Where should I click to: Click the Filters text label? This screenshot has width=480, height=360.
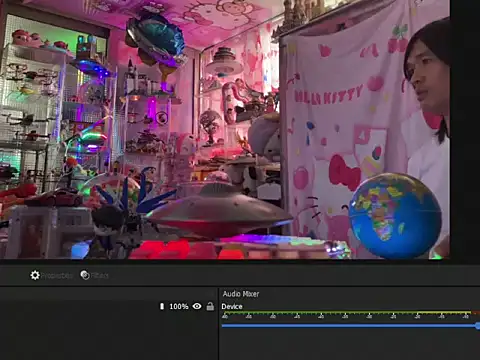99,275
